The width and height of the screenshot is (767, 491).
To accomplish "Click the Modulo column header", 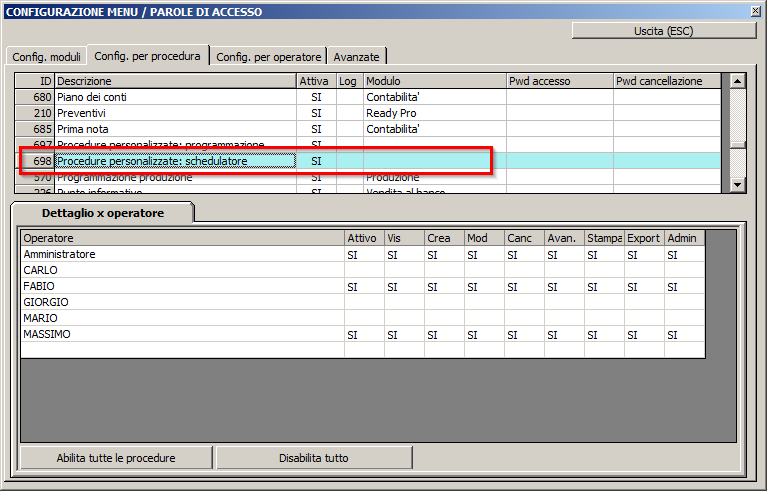I will (435, 81).
